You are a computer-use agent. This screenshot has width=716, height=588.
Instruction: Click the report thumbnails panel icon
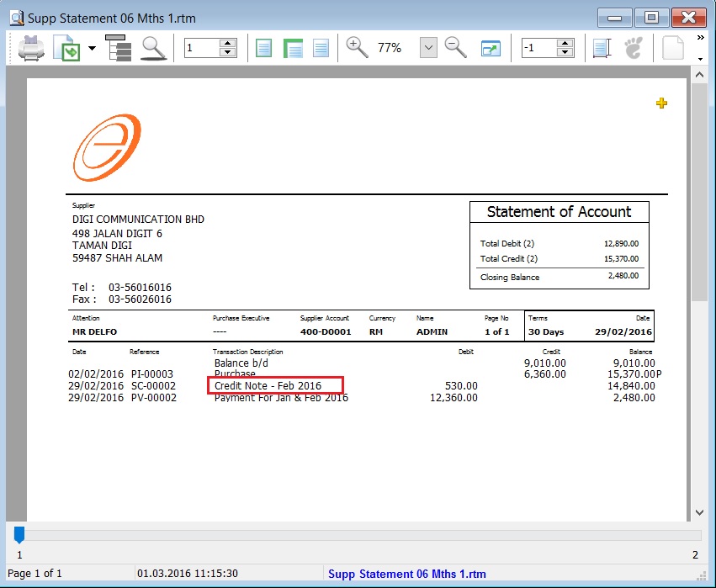tap(119, 47)
